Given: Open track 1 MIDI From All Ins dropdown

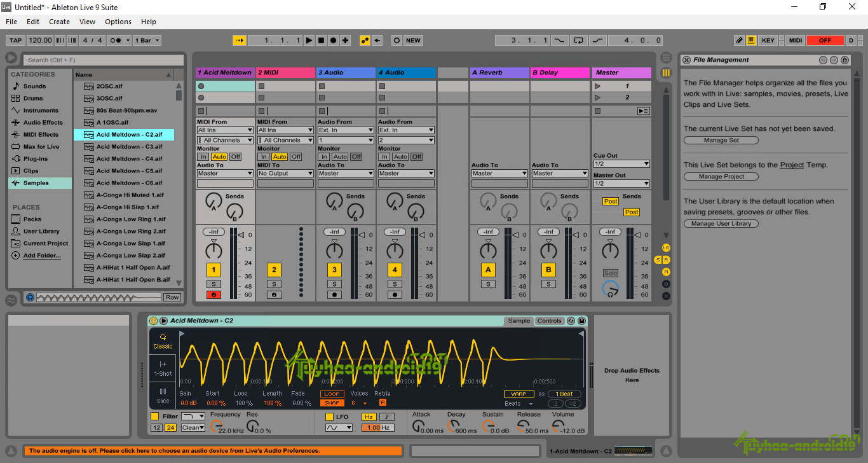Looking at the screenshot, I should pos(224,130).
